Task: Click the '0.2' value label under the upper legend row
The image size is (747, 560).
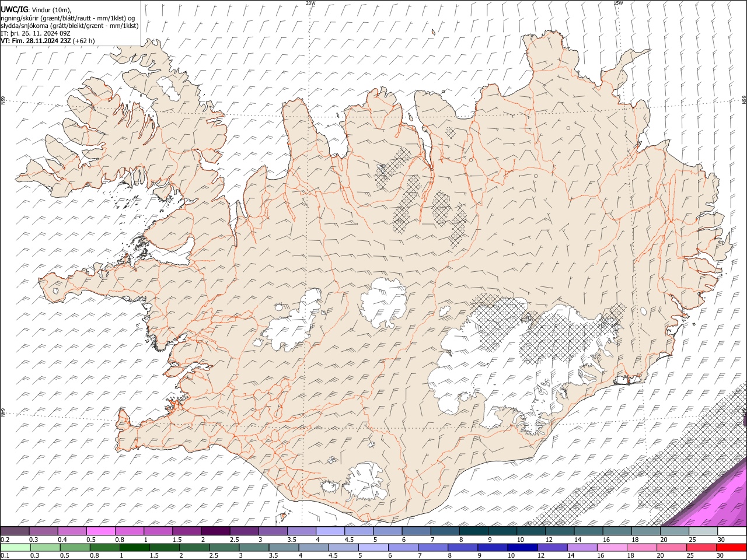Action: click(5, 540)
